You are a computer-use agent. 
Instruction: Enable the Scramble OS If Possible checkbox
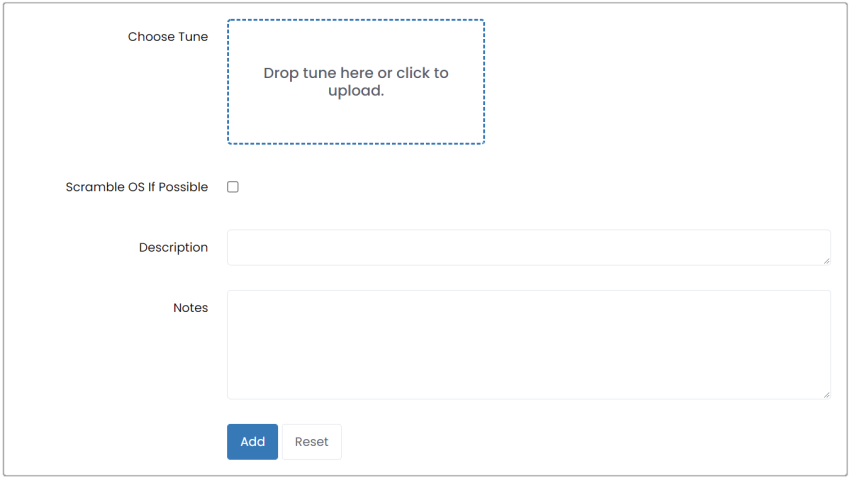click(x=233, y=187)
